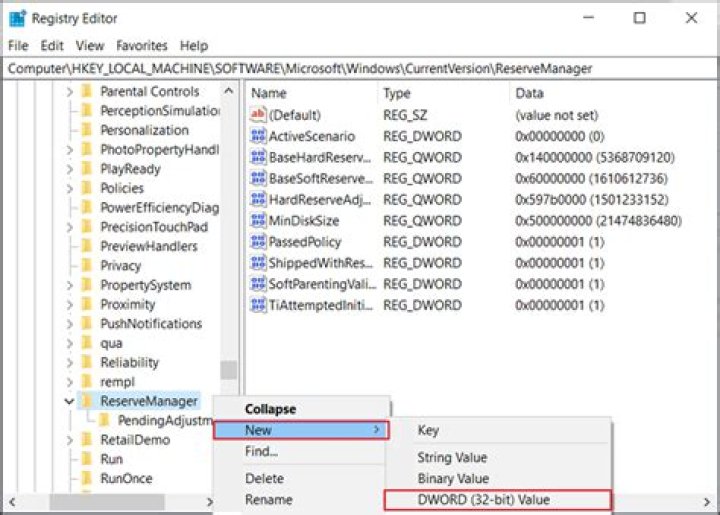
Task: Click the Registry Editor app icon
Action: (x=17, y=18)
